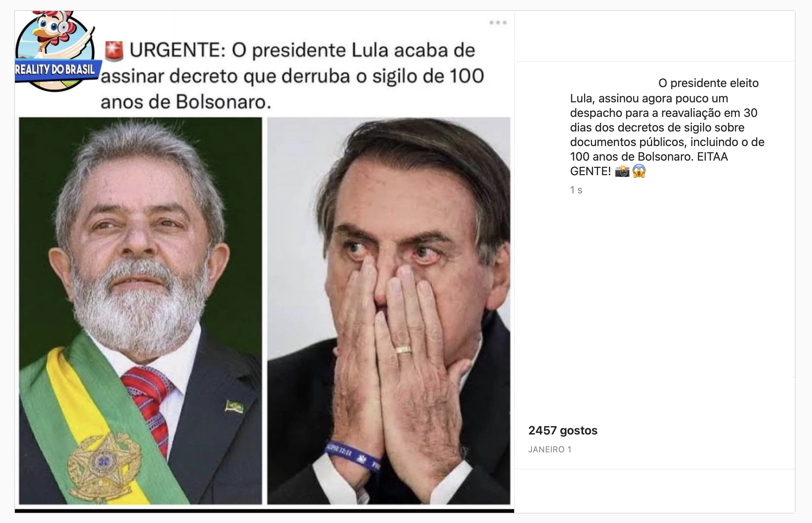Click the 1 s comment timestamp
The height and width of the screenshot is (523, 812).
click(576, 190)
